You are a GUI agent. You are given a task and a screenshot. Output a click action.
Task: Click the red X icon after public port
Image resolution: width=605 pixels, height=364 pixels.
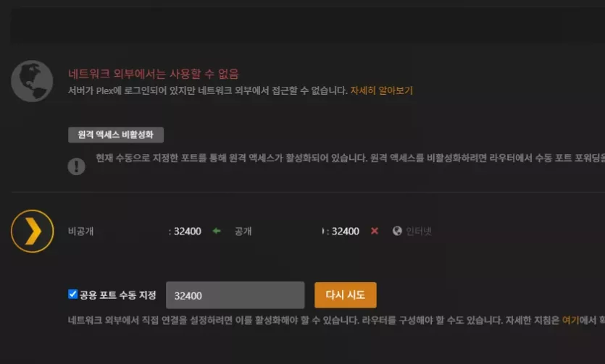(375, 231)
